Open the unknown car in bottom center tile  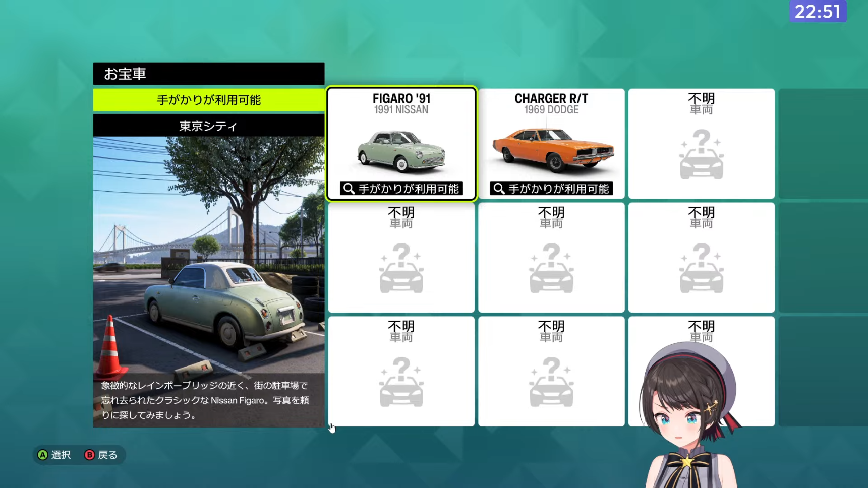coord(551,372)
